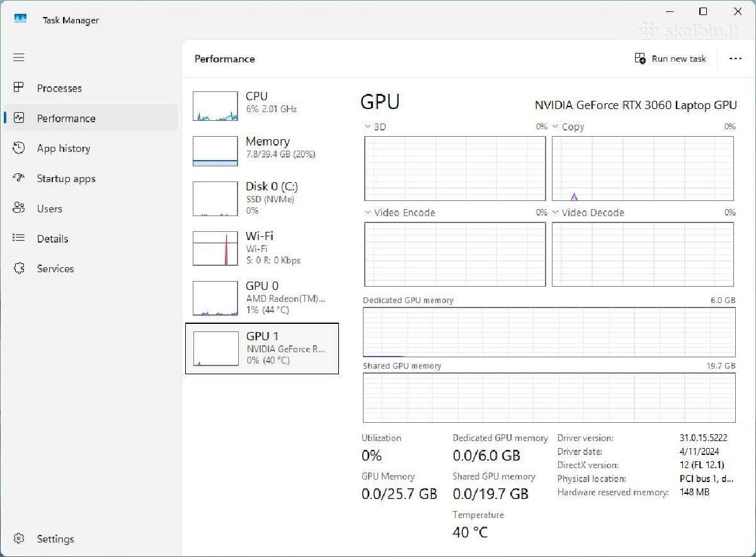Click the CPU label text
Viewport: 756px width, 557px height.
click(x=256, y=96)
